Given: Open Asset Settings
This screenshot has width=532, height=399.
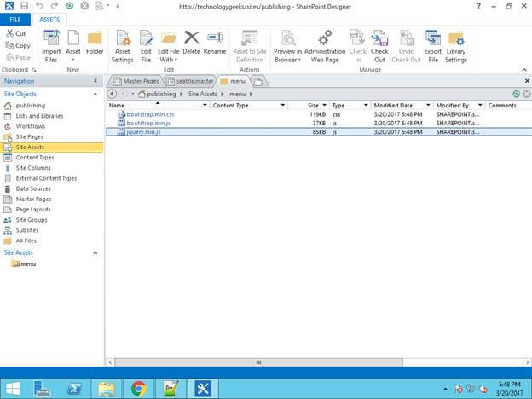Looking at the screenshot, I should tap(123, 46).
